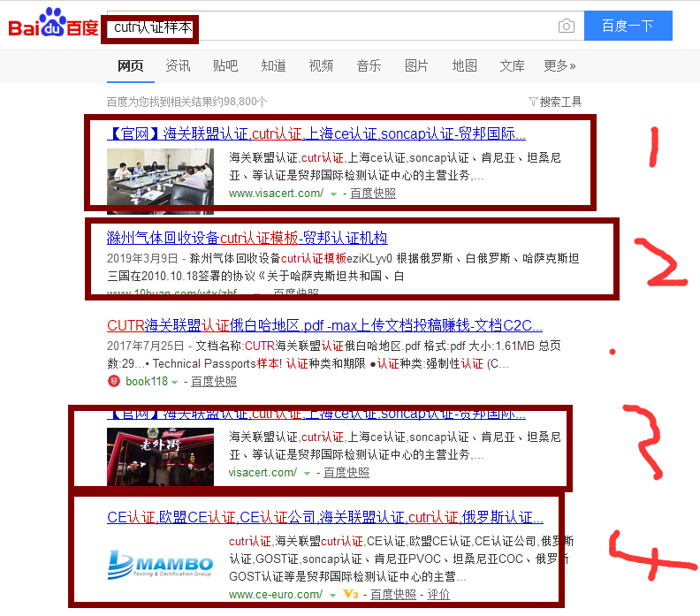Click the meeting room thumbnail
This screenshot has width=700, height=616.
[x=160, y=181]
